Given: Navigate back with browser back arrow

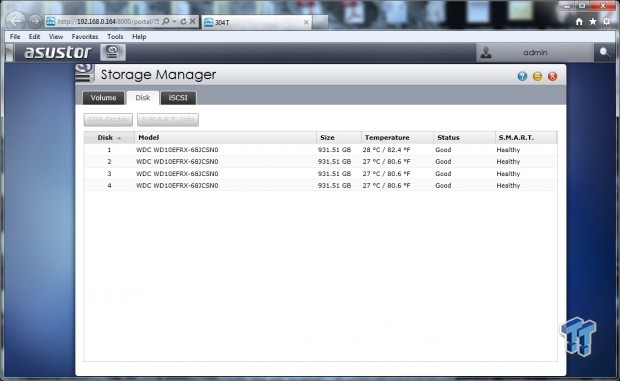Looking at the screenshot, I should tap(16, 21).
